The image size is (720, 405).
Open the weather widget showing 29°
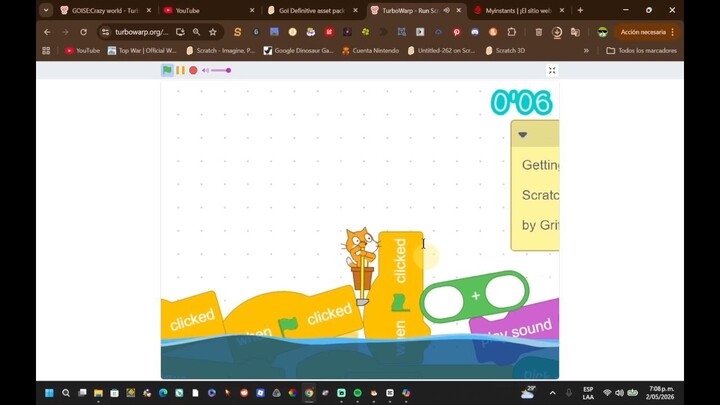tap(529, 392)
